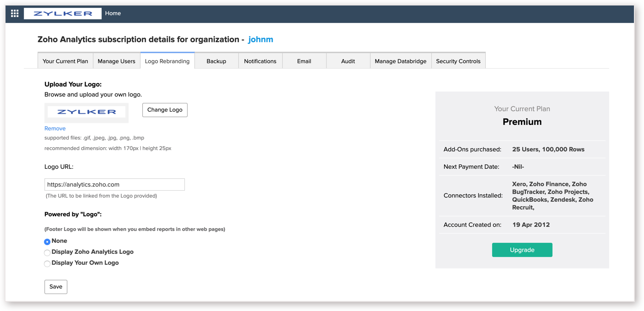
Task: Open the Backup tab
Action: point(216,61)
